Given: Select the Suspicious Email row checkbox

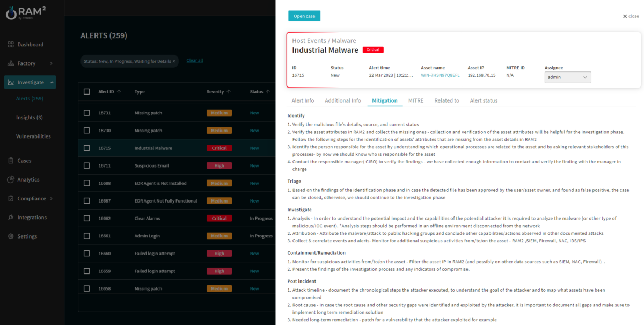Looking at the screenshot, I should pos(87,165).
